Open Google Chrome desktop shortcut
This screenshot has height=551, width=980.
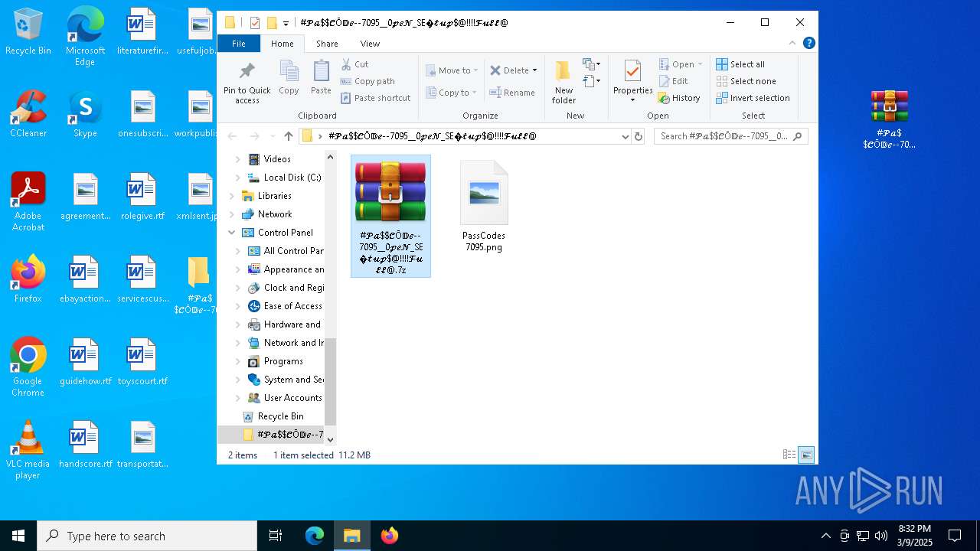pos(28,367)
